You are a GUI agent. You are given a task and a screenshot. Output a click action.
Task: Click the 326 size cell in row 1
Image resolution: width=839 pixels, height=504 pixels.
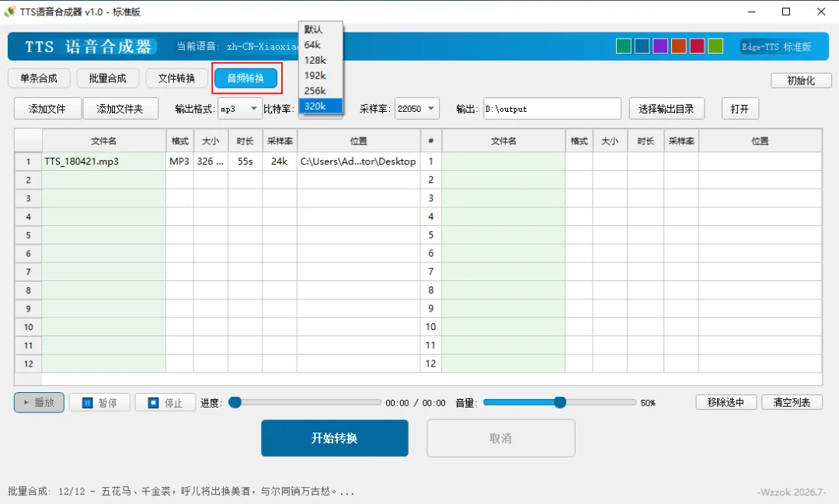pyautogui.click(x=211, y=161)
